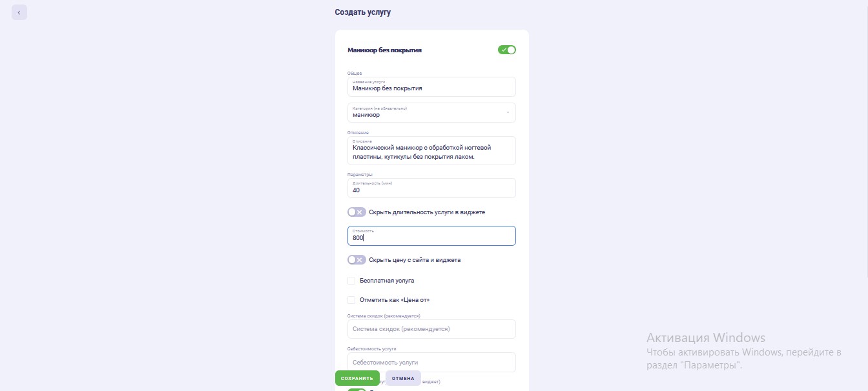Open the Система скидок selector
Viewport: 868px width, 391px height.
431,328
